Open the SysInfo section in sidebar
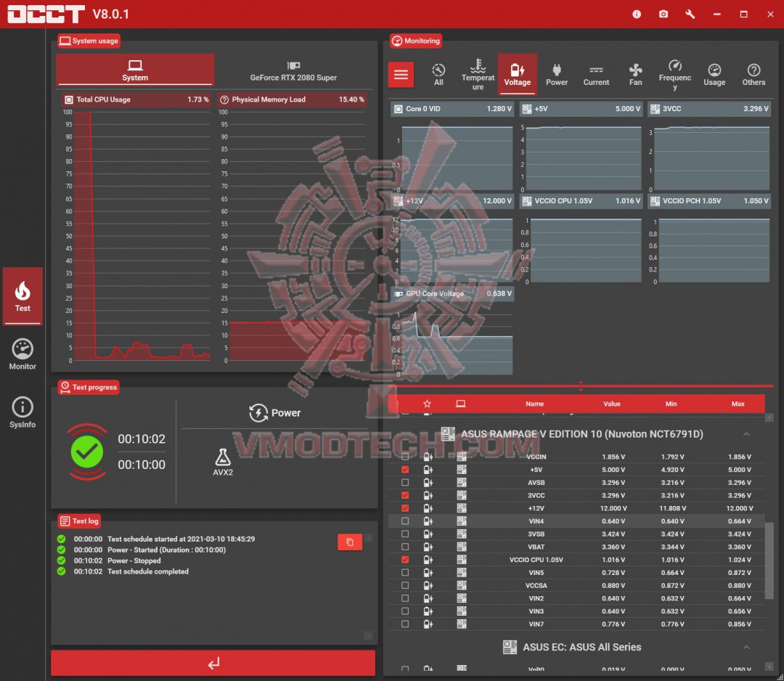This screenshot has height=681, width=784. (x=23, y=412)
